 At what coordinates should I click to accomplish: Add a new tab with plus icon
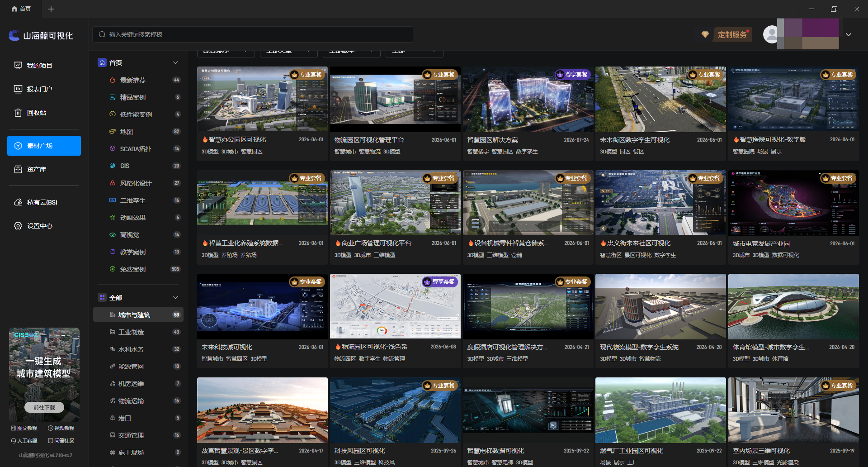pyautogui.click(x=51, y=9)
